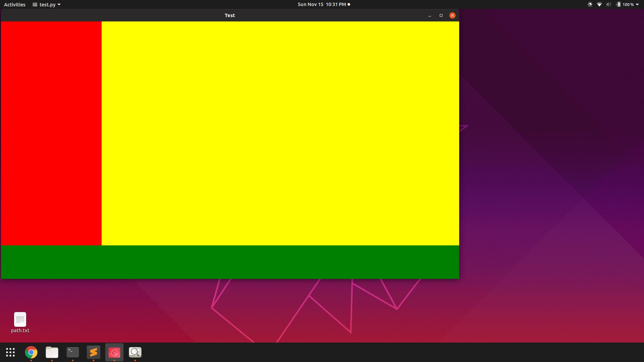Click the Wi-Fi indicator in top bar

599,4
